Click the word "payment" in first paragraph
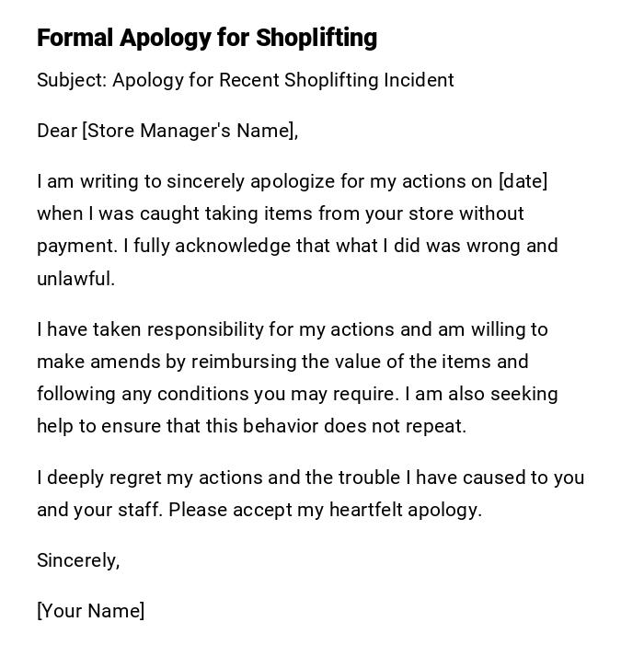The height and width of the screenshot is (668, 644). [76, 247]
